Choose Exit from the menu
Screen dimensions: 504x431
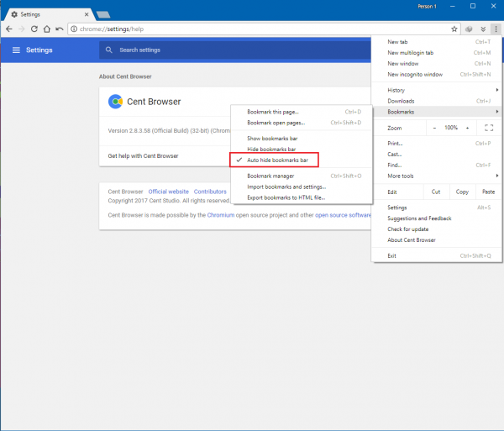[437, 256]
